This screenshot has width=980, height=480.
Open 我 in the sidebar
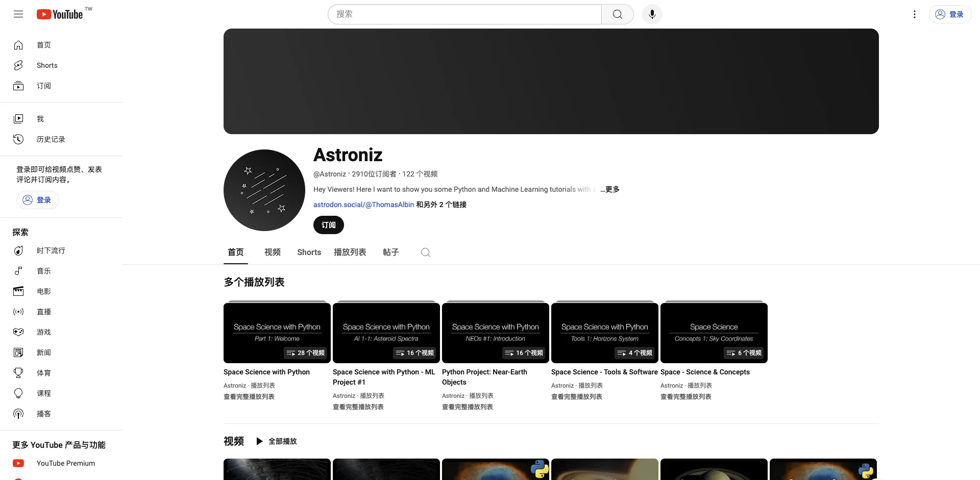tap(61, 119)
